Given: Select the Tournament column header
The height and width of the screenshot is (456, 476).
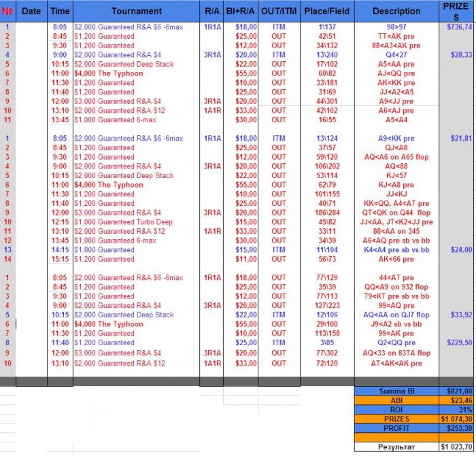Looking at the screenshot, I should click(136, 12).
